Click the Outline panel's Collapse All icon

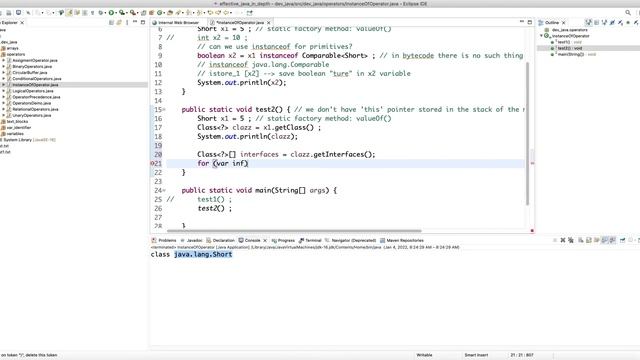click(x=596, y=22)
